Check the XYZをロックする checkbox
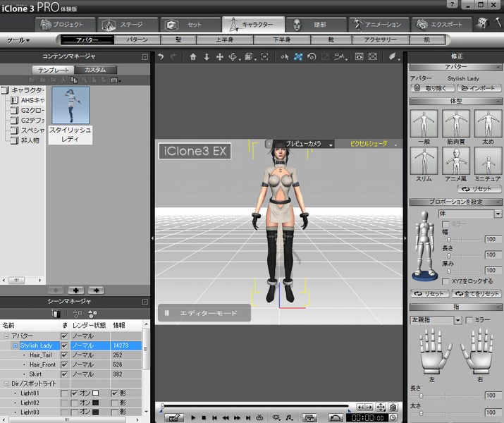This screenshot has width=504, height=423. point(445,281)
